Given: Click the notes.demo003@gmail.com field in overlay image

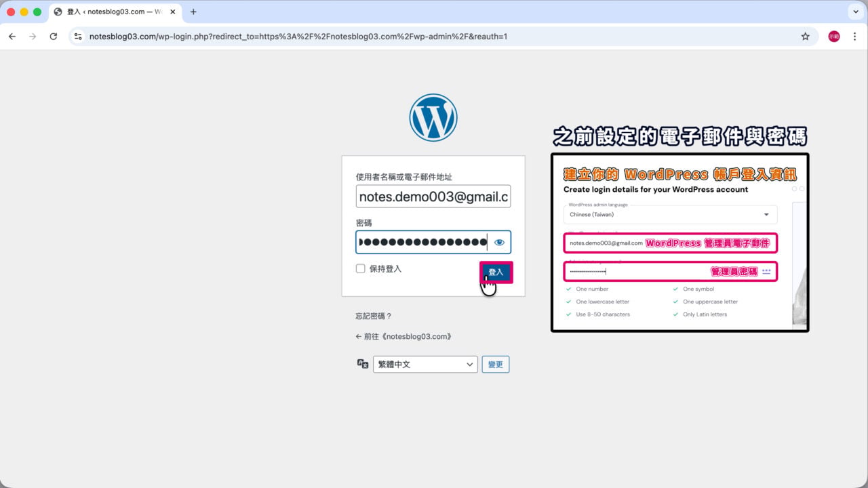Looking at the screenshot, I should click(x=670, y=243).
